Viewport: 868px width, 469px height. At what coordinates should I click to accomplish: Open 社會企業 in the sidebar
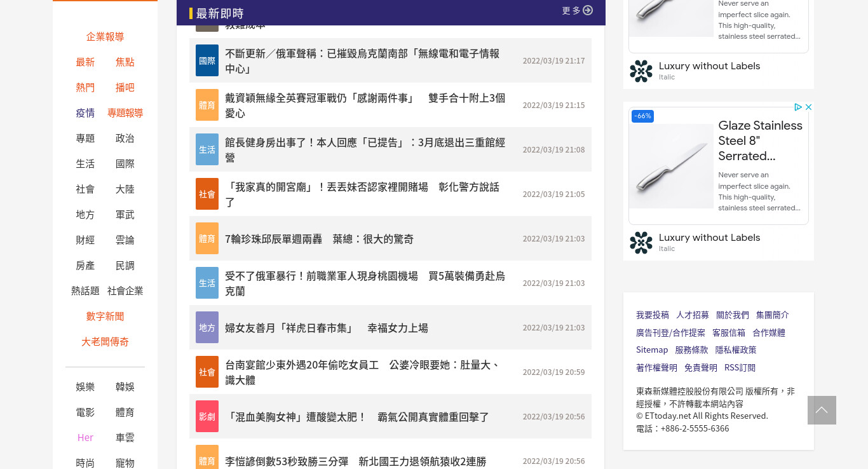coord(125,291)
